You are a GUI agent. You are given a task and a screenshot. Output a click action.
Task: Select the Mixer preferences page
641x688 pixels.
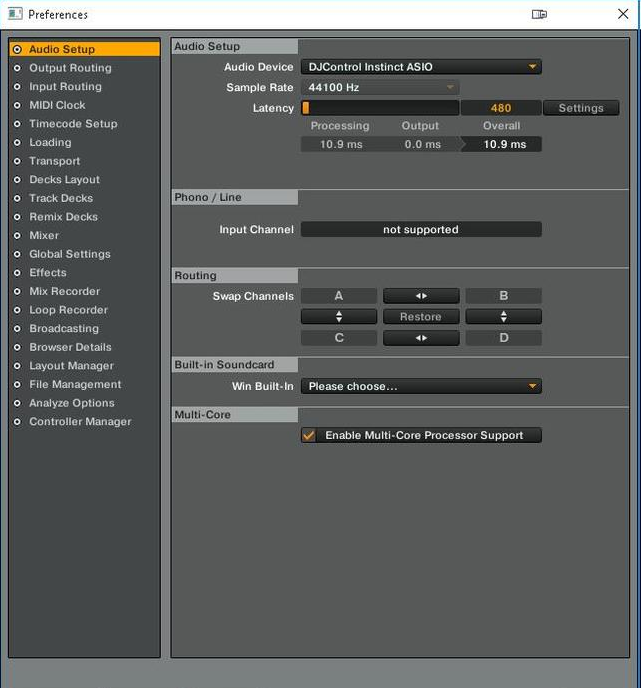44,236
